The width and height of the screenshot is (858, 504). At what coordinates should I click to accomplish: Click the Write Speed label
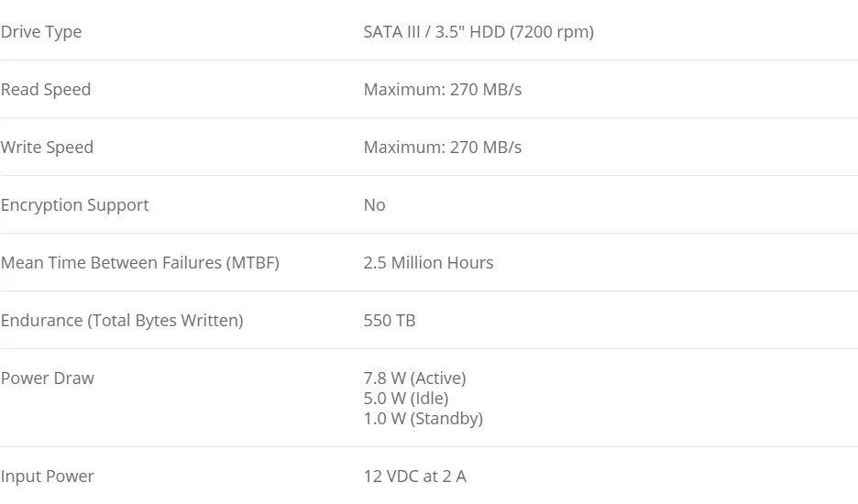[x=47, y=148]
